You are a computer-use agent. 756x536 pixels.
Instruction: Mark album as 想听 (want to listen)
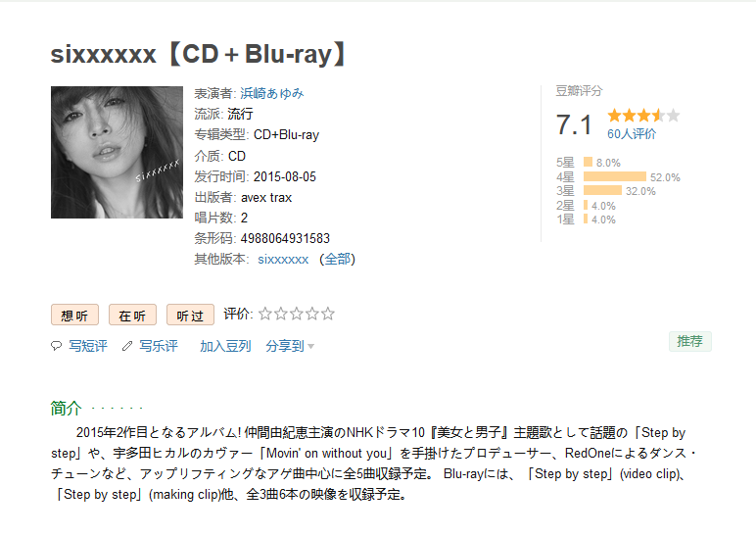pyautogui.click(x=74, y=315)
